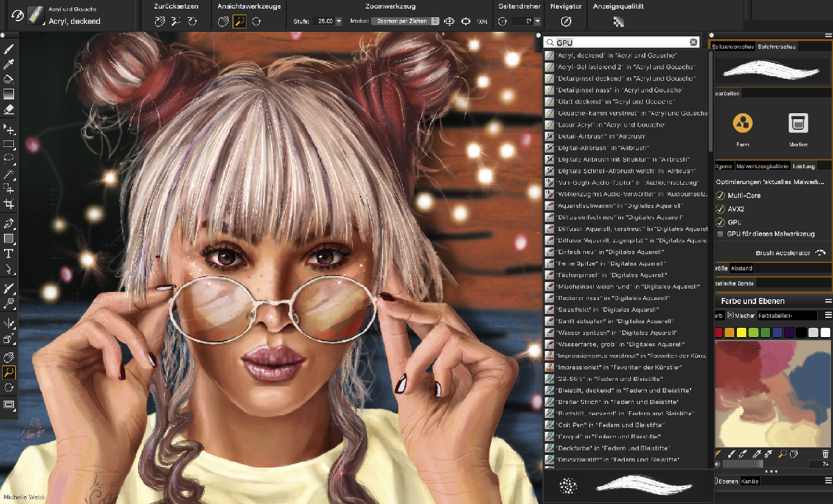Enable 'GPU für dieses Malwerkzeug' checkbox
Viewport: 833px width, 504px height.
720,234
